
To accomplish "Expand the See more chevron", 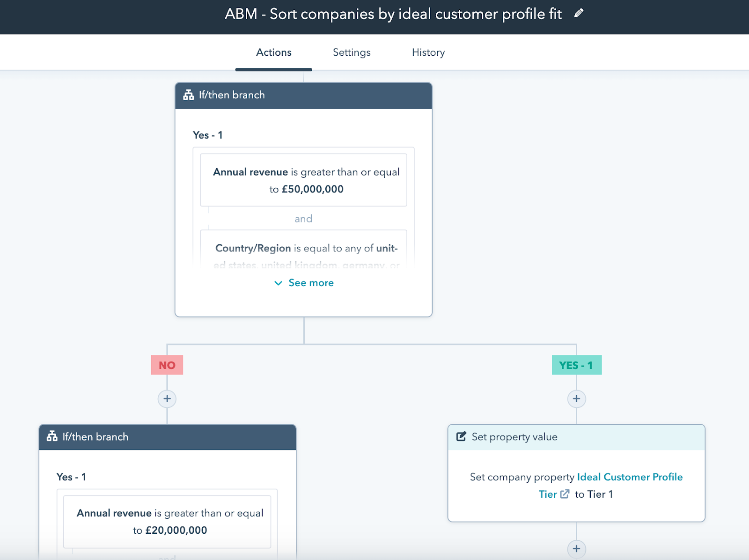I will [x=278, y=283].
